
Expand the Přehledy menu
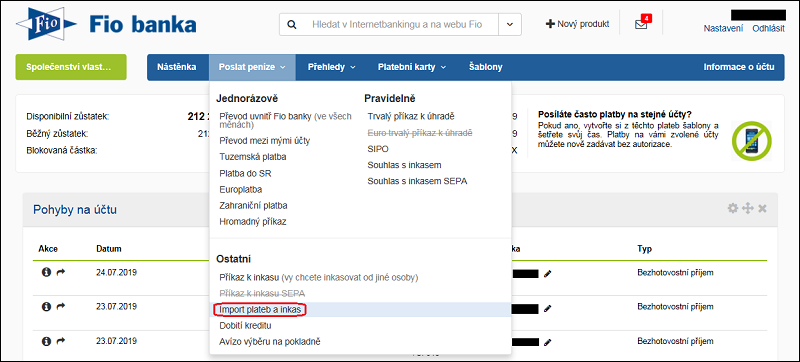click(332, 67)
